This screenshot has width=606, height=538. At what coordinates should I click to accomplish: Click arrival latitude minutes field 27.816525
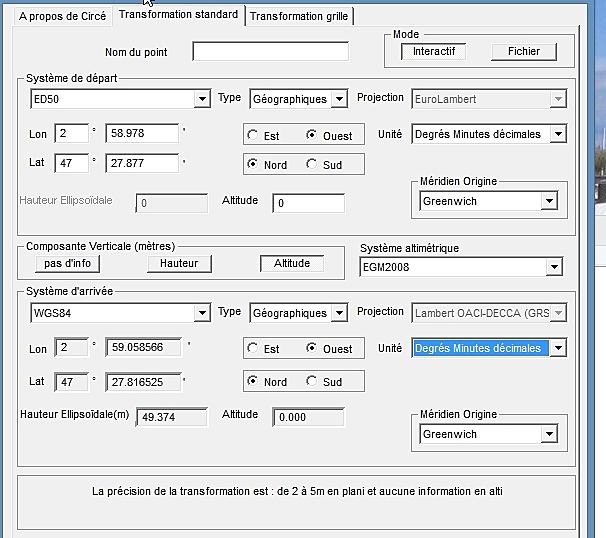point(143,382)
